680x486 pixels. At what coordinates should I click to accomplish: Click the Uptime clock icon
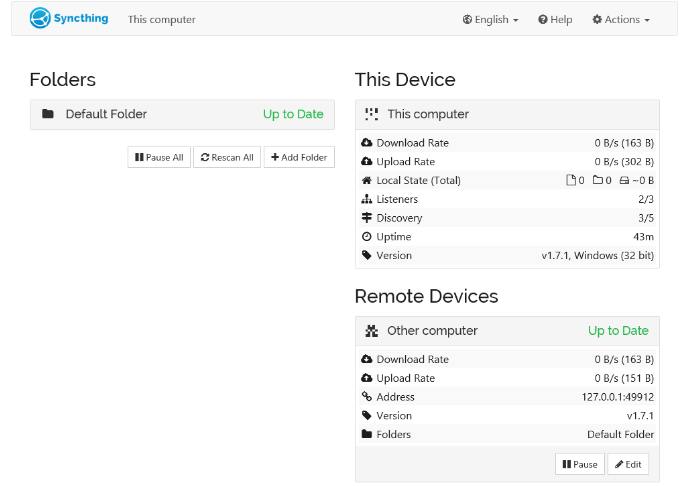coord(367,237)
